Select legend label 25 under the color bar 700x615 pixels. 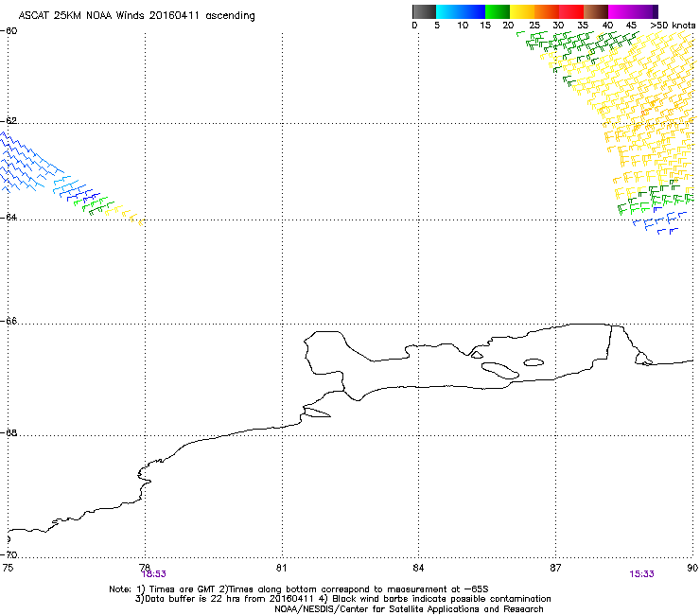click(534, 26)
